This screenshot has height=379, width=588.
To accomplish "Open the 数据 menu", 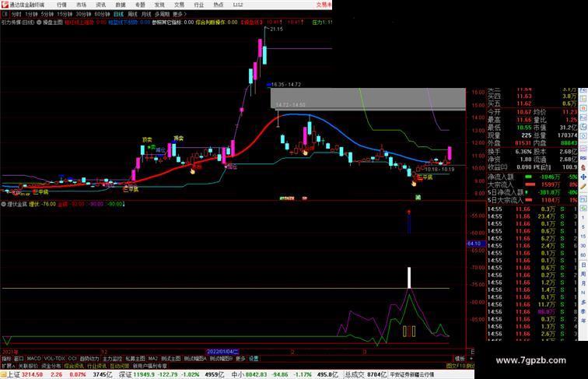I will 121,5.
